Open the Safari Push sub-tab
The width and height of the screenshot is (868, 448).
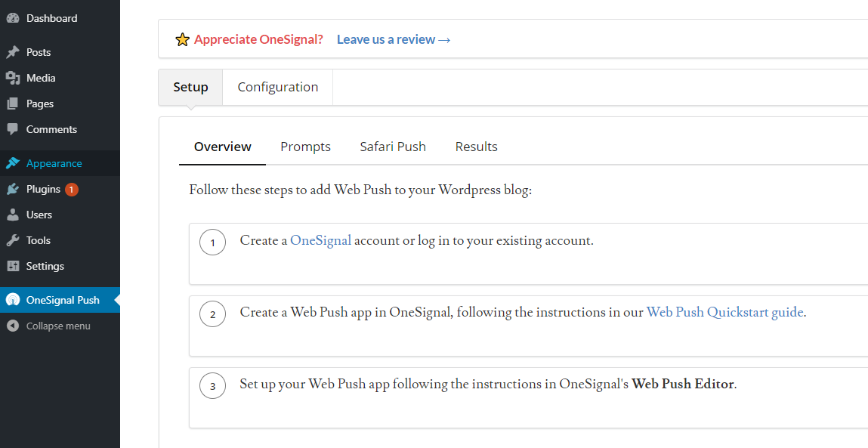click(x=393, y=147)
